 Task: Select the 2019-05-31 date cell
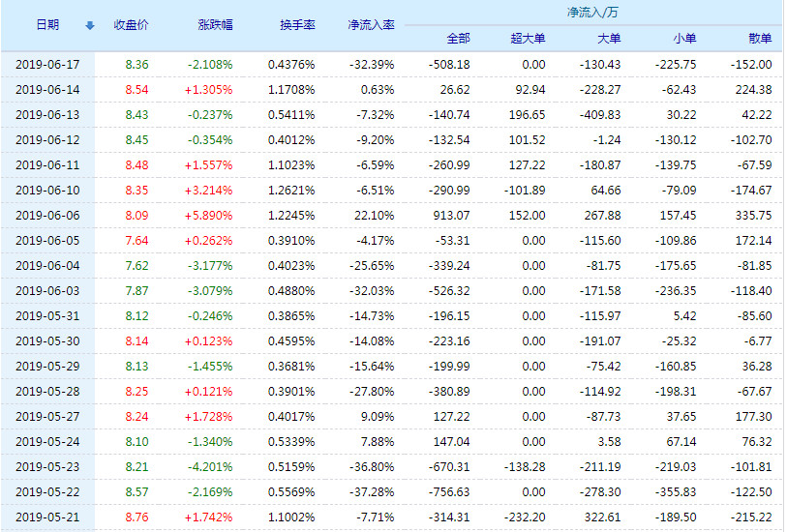point(47,315)
